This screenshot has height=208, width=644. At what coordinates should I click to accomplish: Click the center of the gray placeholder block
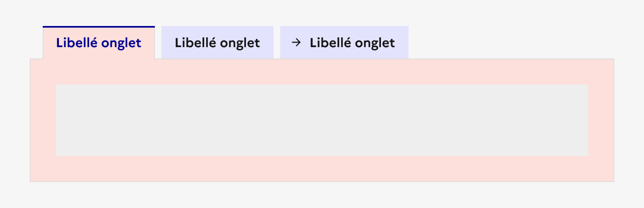[322, 120]
